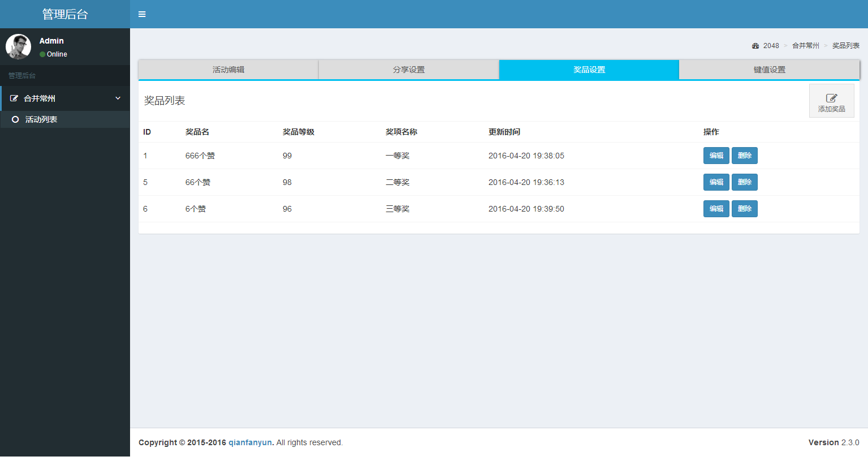868x465 pixels.
Task: Click prize level value 96
Action: click(x=287, y=209)
